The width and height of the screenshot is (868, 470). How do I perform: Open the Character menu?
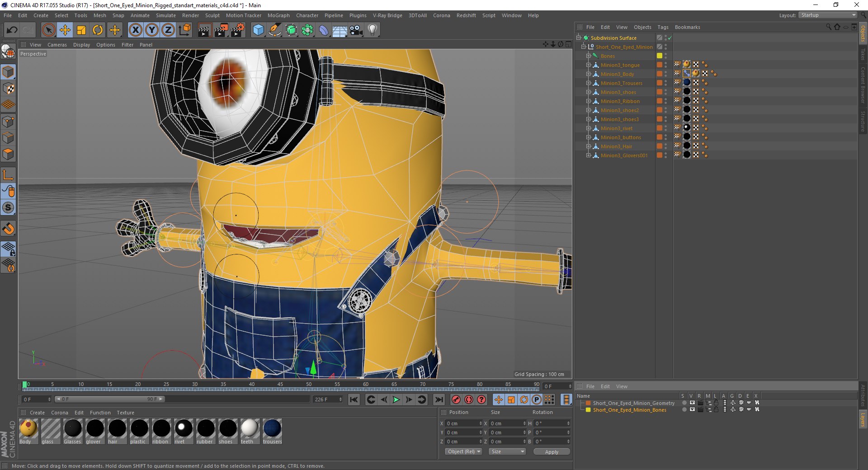307,15
